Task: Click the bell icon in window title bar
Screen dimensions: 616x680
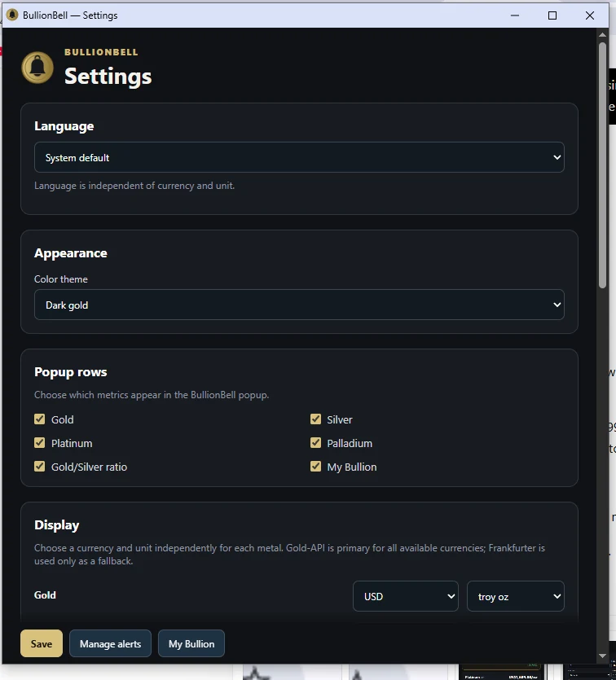Action: 12,15
